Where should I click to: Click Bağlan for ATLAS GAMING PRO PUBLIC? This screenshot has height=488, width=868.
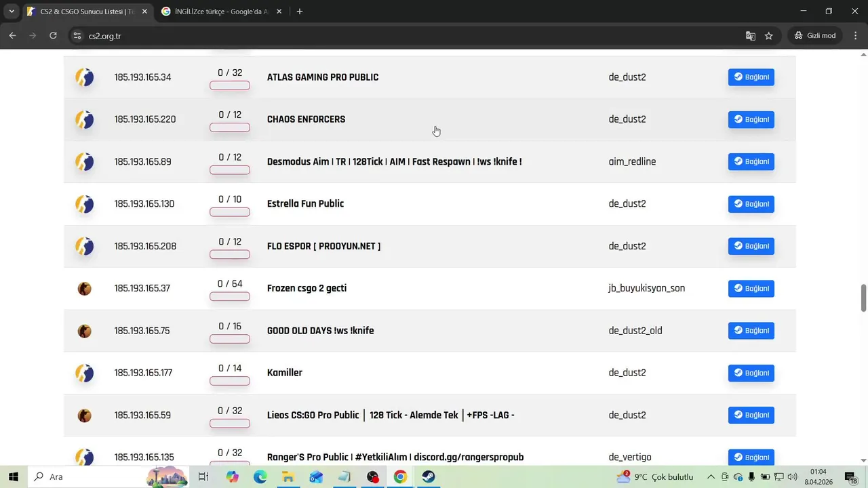751,77
